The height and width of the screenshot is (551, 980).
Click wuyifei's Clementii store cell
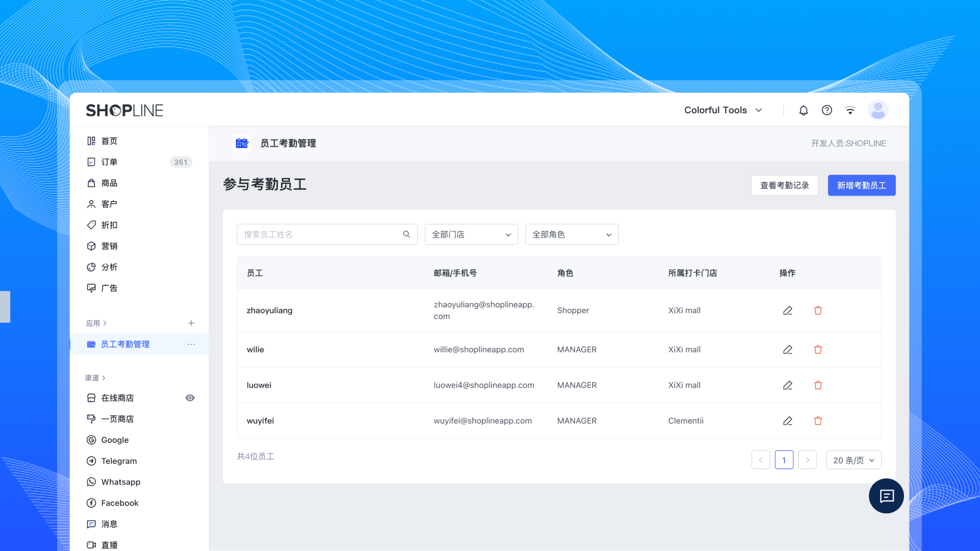pos(685,421)
